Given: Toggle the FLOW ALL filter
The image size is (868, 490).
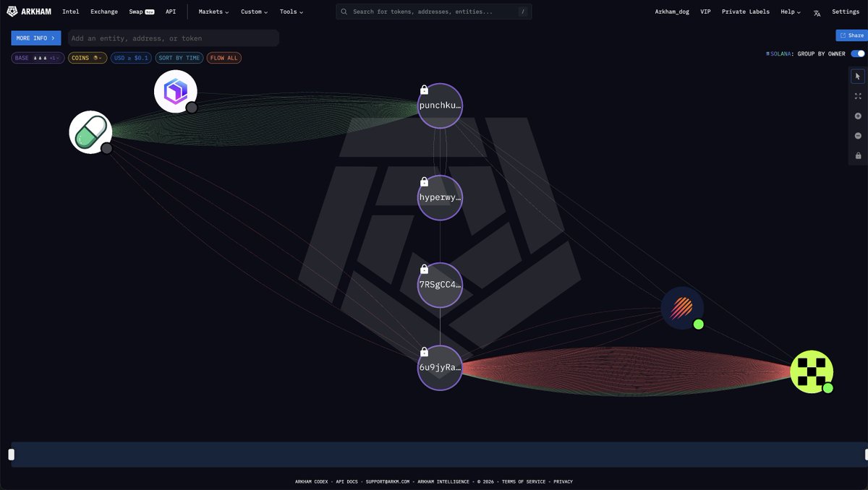Looking at the screenshot, I should (224, 58).
